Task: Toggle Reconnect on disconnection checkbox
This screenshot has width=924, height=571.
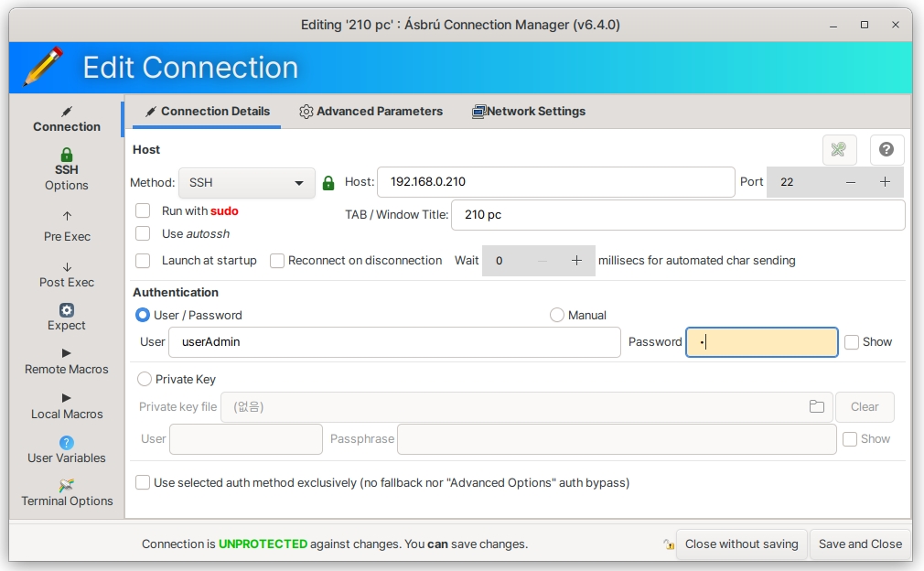Action: point(277,261)
